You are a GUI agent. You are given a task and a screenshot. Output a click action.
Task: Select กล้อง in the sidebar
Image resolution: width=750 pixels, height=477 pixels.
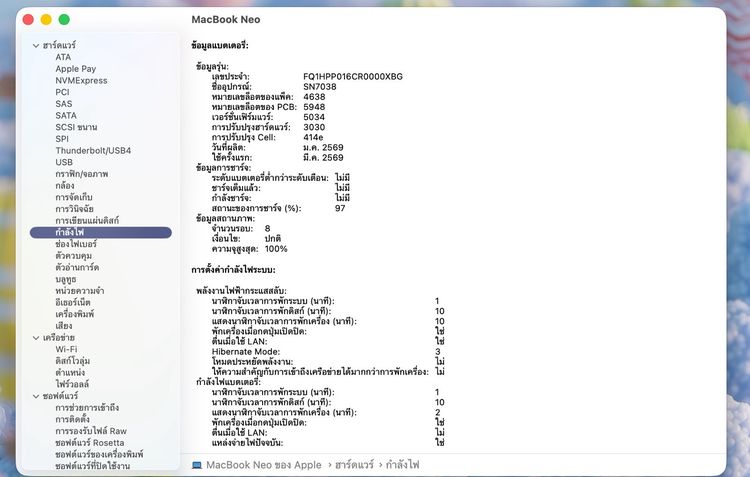[65, 186]
